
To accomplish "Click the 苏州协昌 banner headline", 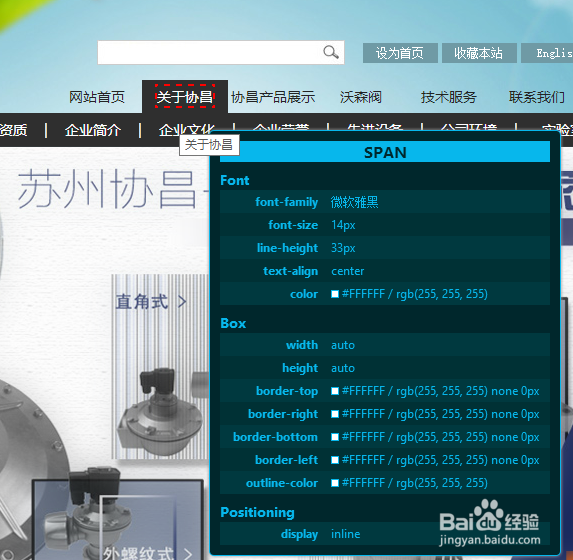I will [108, 189].
